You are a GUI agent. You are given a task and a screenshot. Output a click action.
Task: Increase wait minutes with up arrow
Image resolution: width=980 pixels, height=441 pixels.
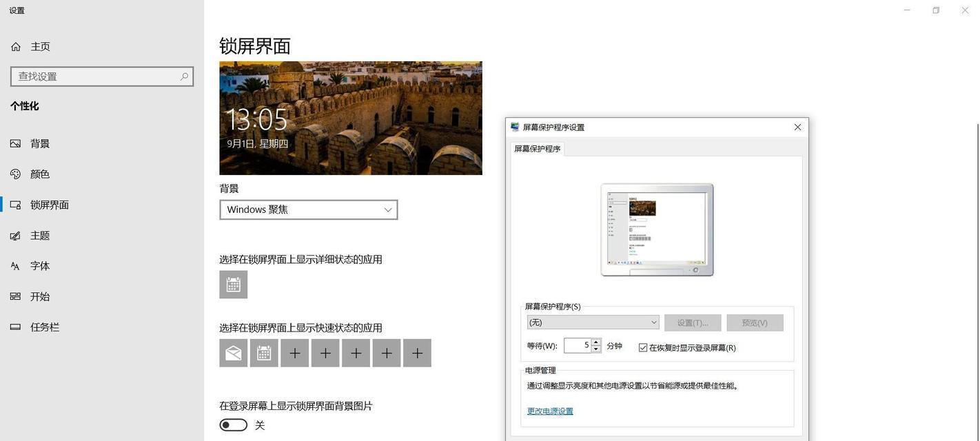596,342
